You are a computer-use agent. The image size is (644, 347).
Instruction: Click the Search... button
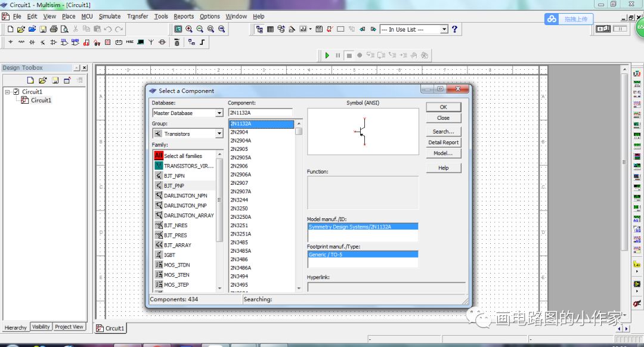[444, 131]
